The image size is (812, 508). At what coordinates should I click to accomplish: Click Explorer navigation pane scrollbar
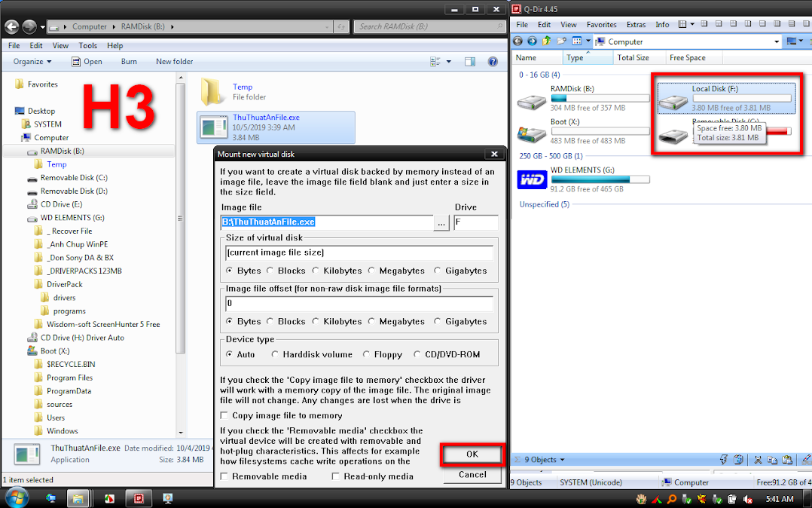click(180, 218)
